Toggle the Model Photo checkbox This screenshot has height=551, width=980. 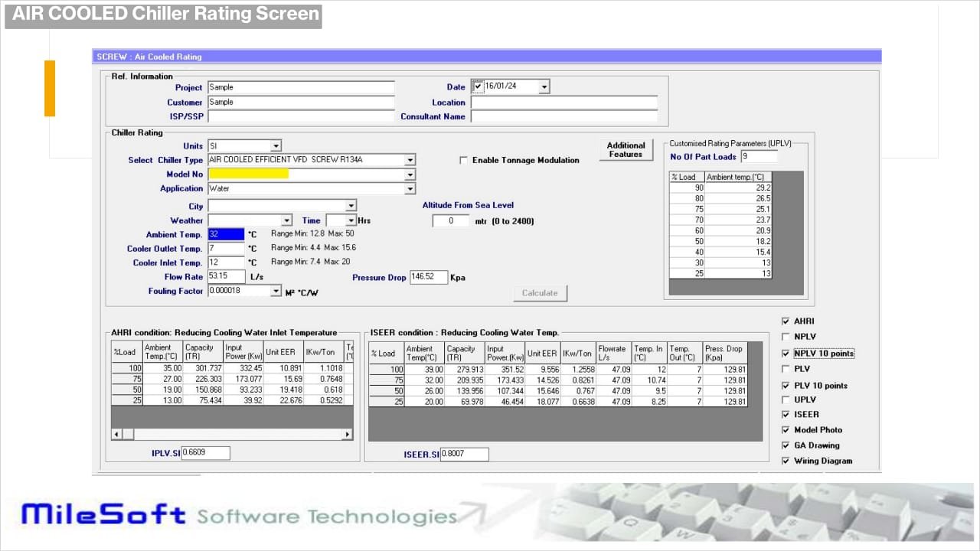click(x=786, y=430)
